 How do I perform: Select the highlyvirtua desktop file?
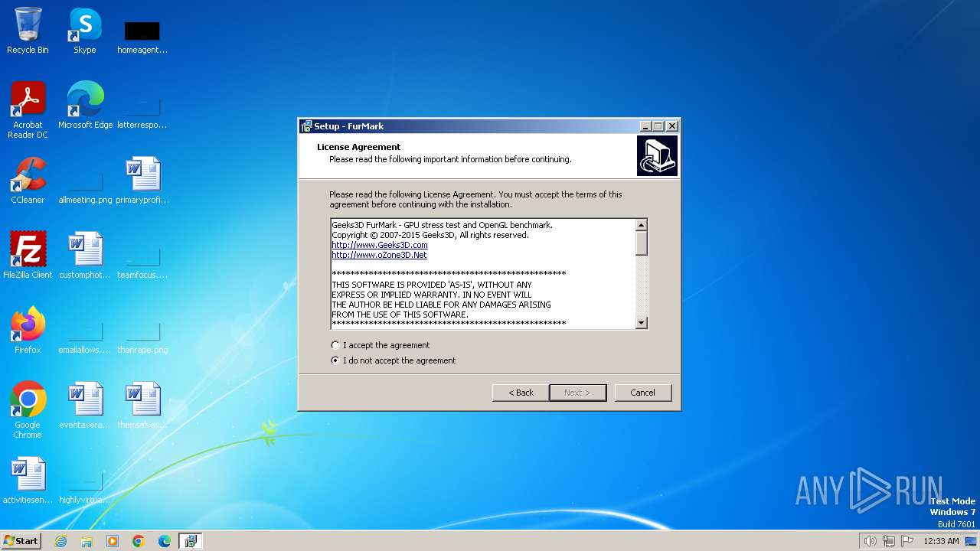(85, 487)
